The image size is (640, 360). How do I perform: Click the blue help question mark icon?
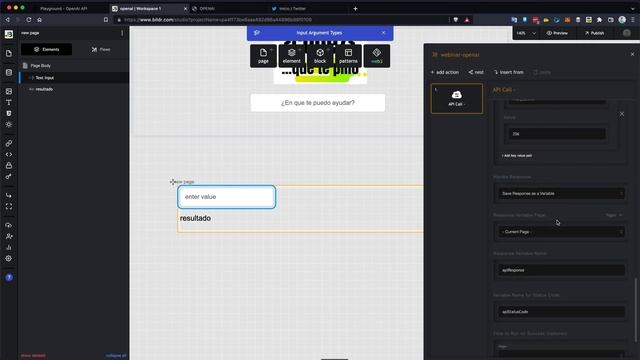click(x=9, y=278)
